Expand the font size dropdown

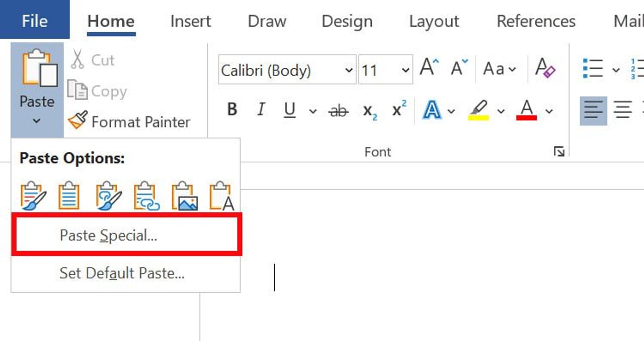(x=406, y=70)
